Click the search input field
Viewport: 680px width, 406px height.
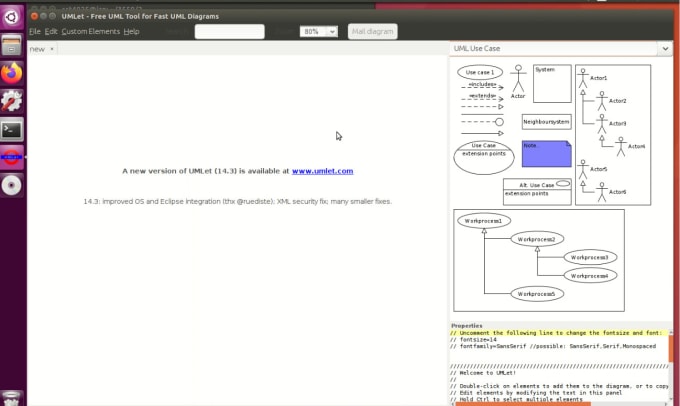click(229, 32)
